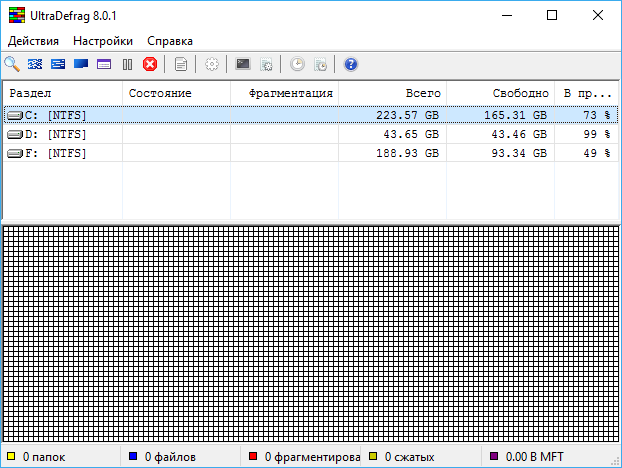
Task: Run Full optimization toolbar icon
Action: click(81, 64)
